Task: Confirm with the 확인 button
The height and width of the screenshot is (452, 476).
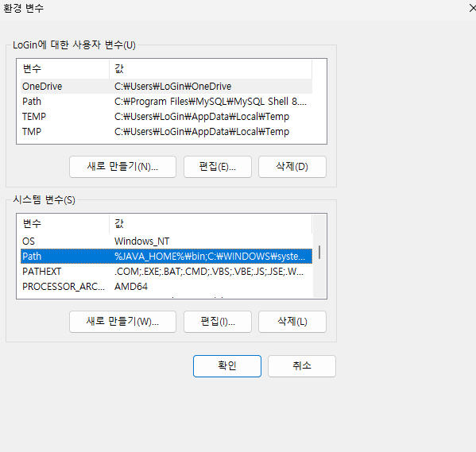Action: click(227, 366)
